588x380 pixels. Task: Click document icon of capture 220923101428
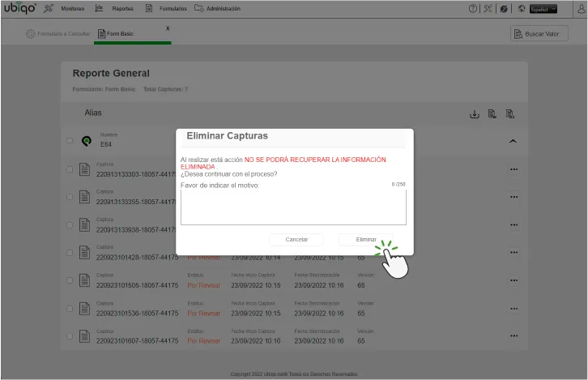pyautogui.click(x=85, y=253)
